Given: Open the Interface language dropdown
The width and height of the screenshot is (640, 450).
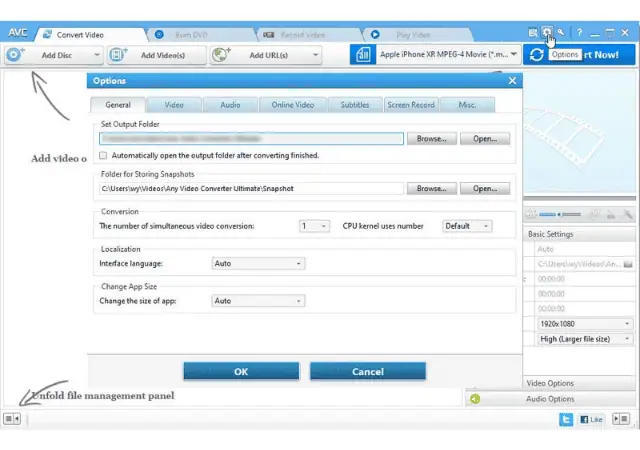Looking at the screenshot, I should pyautogui.click(x=258, y=263).
